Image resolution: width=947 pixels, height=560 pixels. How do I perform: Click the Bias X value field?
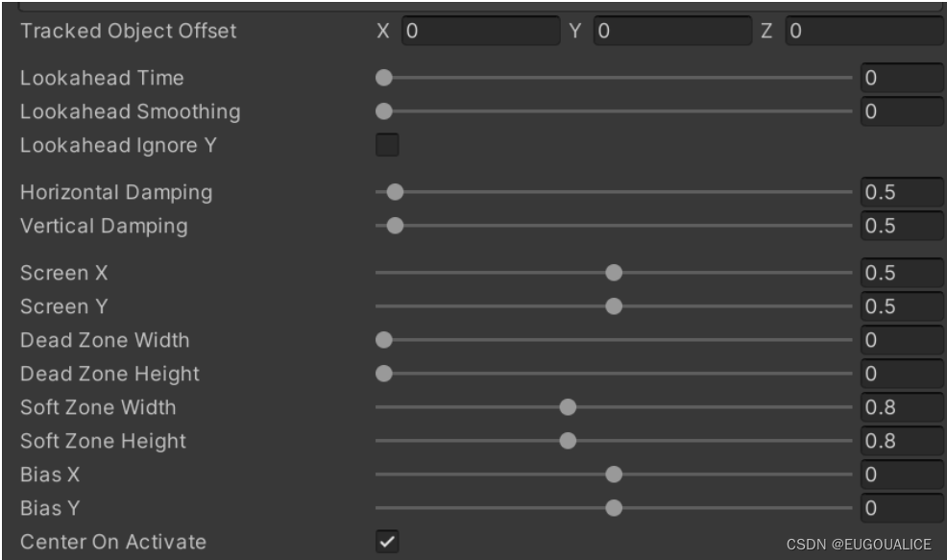[901, 475]
